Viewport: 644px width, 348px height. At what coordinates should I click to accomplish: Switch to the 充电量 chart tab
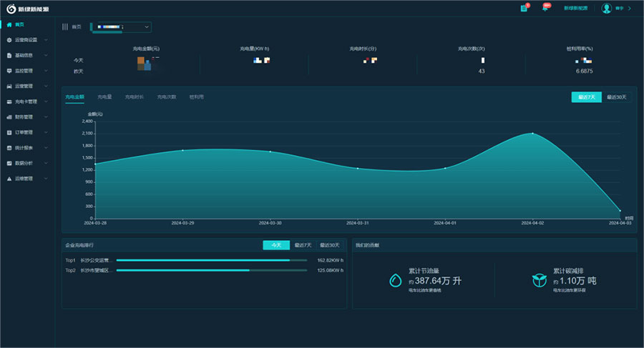pos(104,96)
